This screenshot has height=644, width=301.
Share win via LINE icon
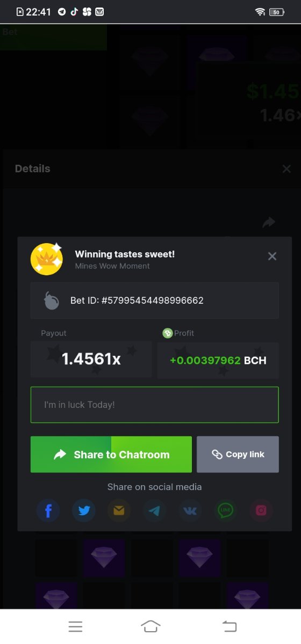(x=226, y=510)
